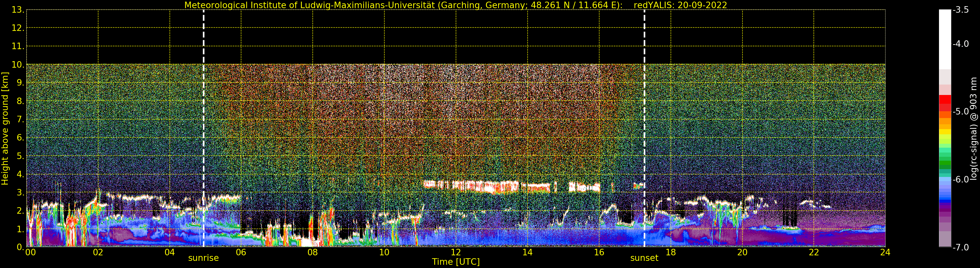Image resolution: width=980 pixels, height=268 pixels.
Task: Click the '12' time tick label
Action: click(x=456, y=252)
